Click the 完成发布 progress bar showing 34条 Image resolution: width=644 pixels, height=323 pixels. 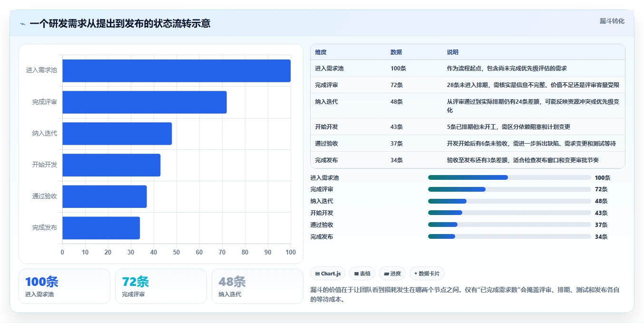click(509, 236)
